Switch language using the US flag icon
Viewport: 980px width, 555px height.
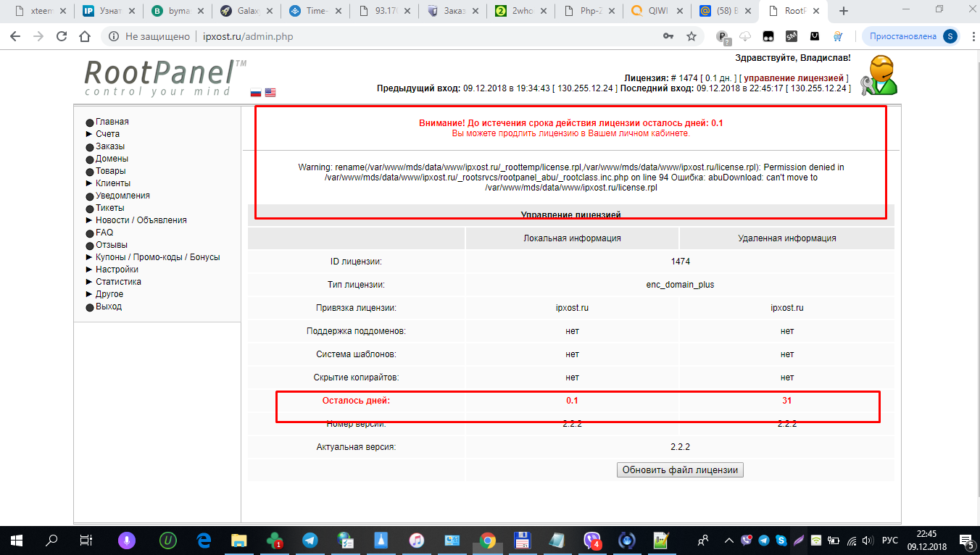(270, 93)
